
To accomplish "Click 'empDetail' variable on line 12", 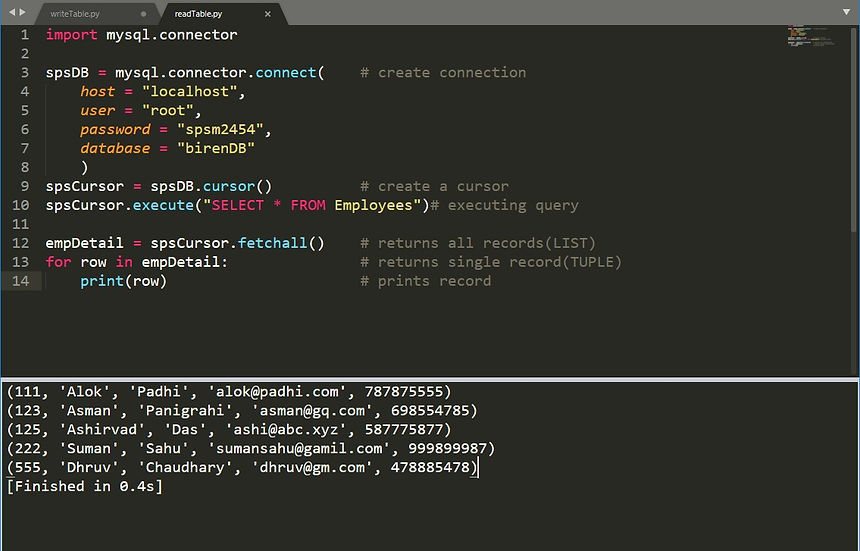I will [84, 243].
